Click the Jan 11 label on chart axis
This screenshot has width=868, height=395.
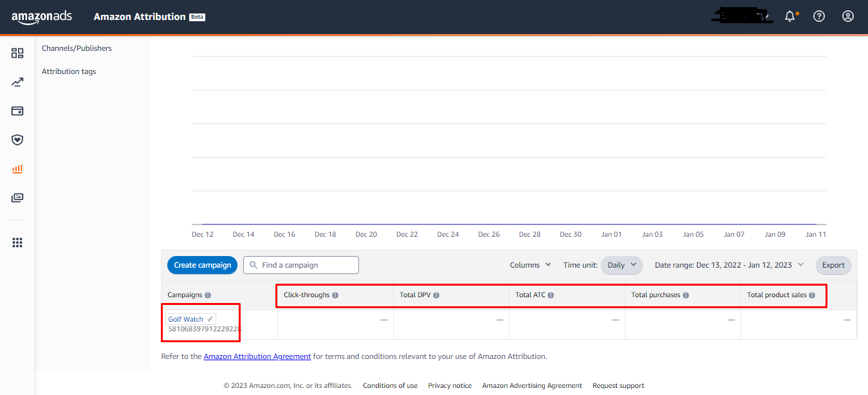tap(816, 235)
